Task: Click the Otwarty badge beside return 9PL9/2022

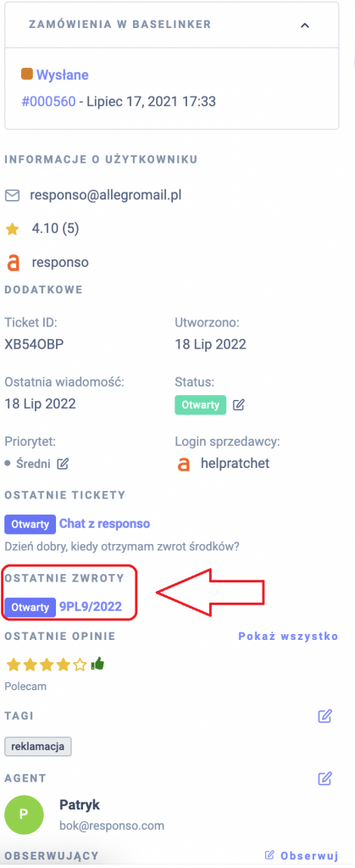Action: pyautogui.click(x=31, y=607)
